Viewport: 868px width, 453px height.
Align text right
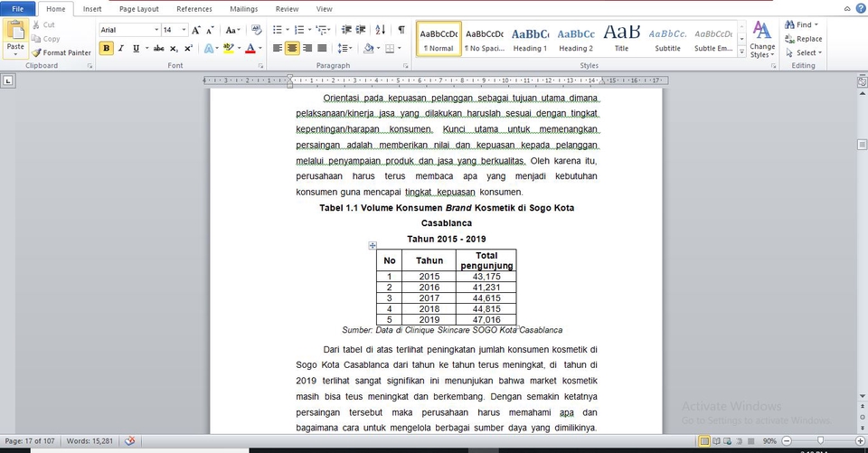click(307, 48)
